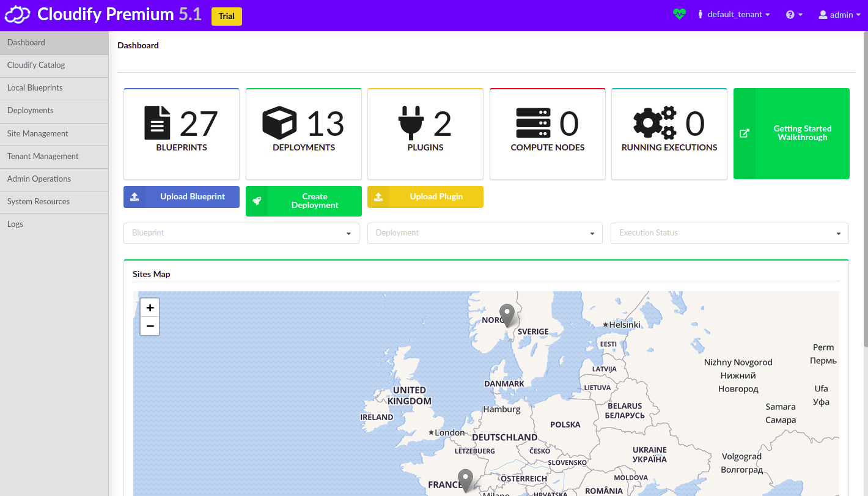The image size is (868, 496).
Task: Zoom out on the Sites Map
Action: [x=150, y=326]
